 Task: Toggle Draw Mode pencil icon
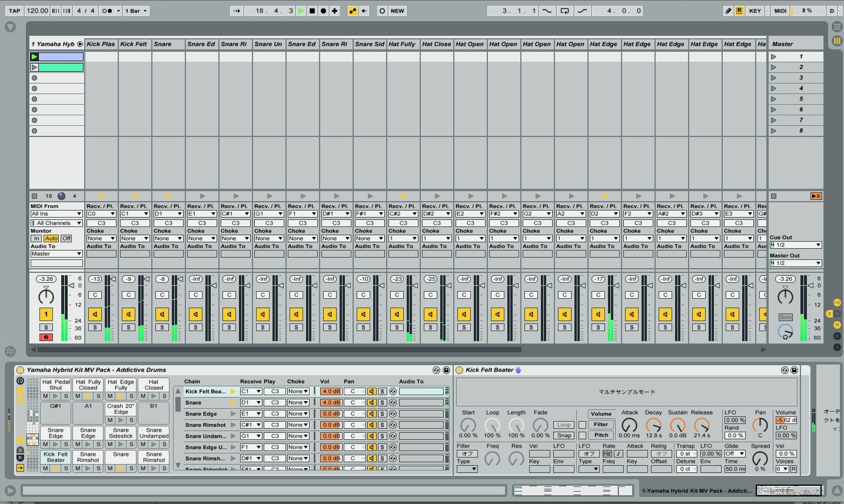coord(728,11)
